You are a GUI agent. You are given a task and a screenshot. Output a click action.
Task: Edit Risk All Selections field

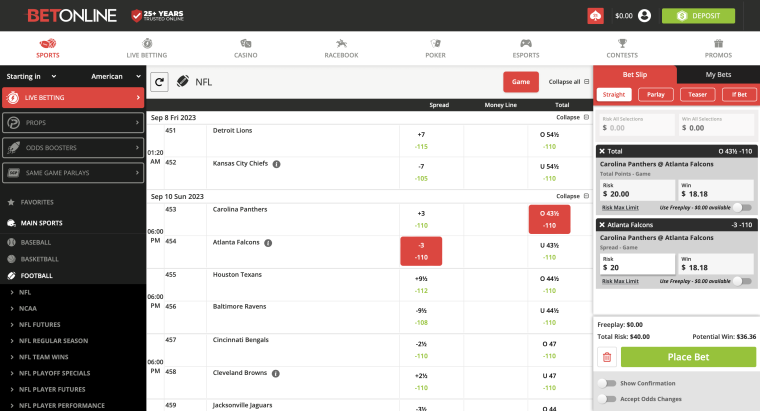637,125
